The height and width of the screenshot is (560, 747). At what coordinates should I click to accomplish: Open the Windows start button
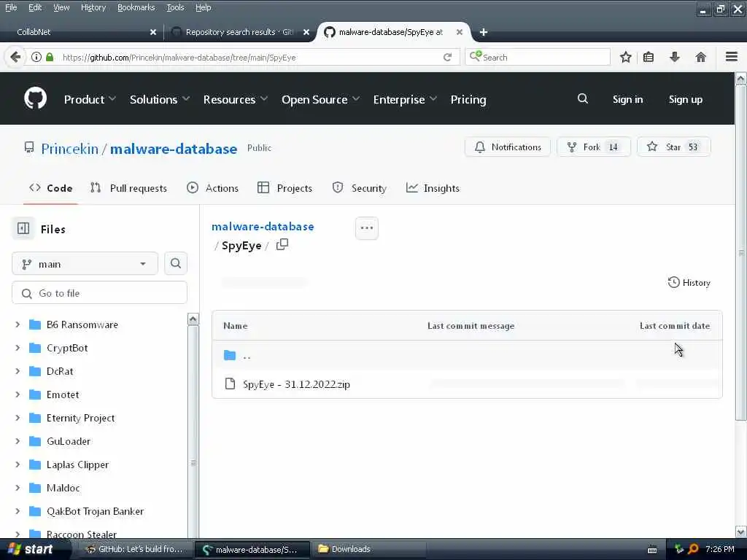click(31, 549)
